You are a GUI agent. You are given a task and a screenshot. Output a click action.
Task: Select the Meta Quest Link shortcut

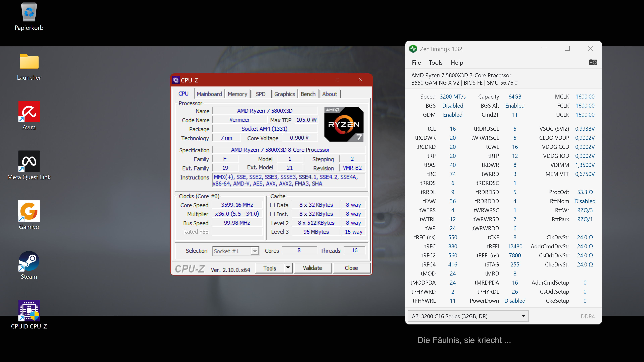click(x=29, y=161)
